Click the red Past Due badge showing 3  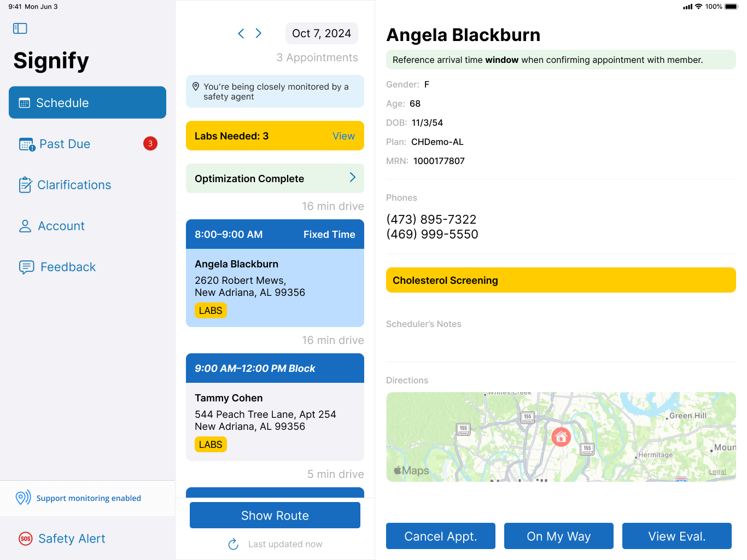pyautogui.click(x=150, y=143)
